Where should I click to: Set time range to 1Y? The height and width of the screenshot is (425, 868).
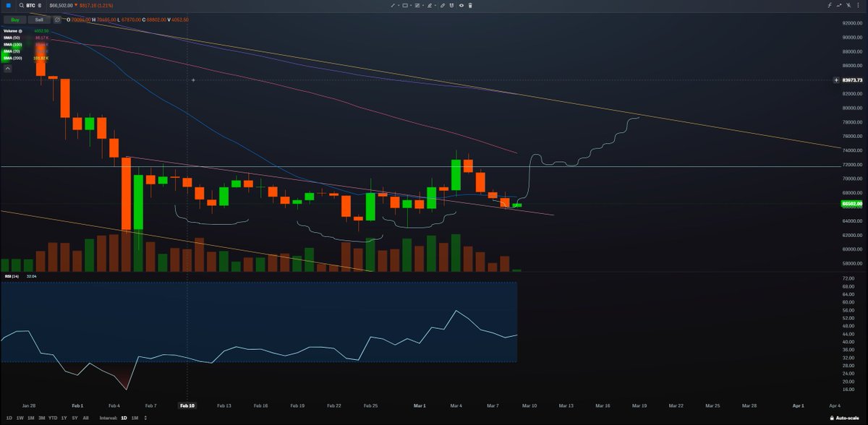click(64, 418)
